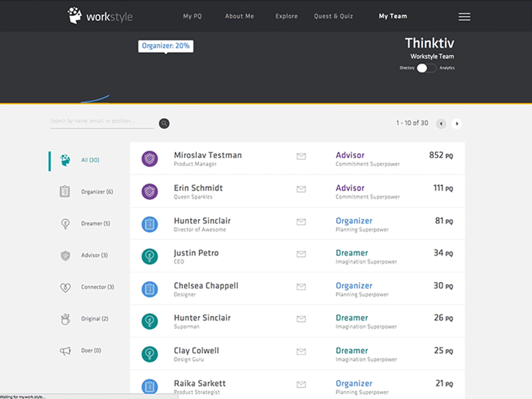This screenshot has height=399, width=532.
Task: Click the Organizer clipboard filter icon
Action: pos(65,191)
